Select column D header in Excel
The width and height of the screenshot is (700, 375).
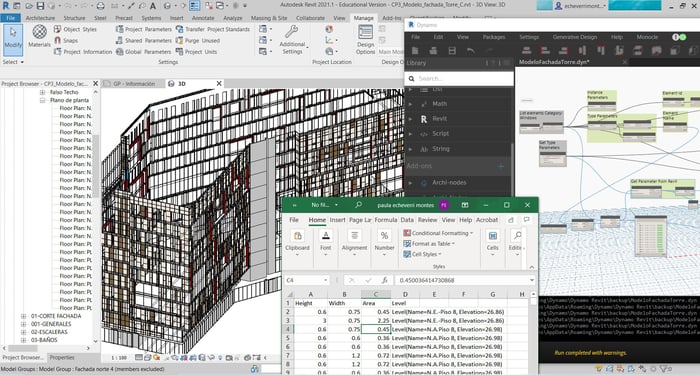(405, 294)
